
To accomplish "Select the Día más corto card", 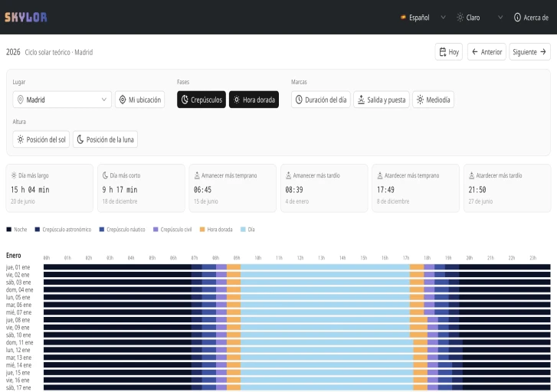I will (x=141, y=188).
